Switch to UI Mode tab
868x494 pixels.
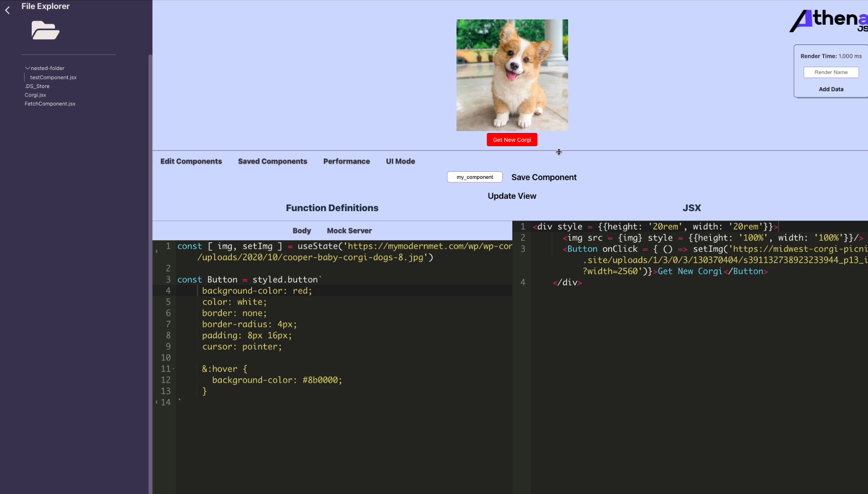tap(401, 161)
